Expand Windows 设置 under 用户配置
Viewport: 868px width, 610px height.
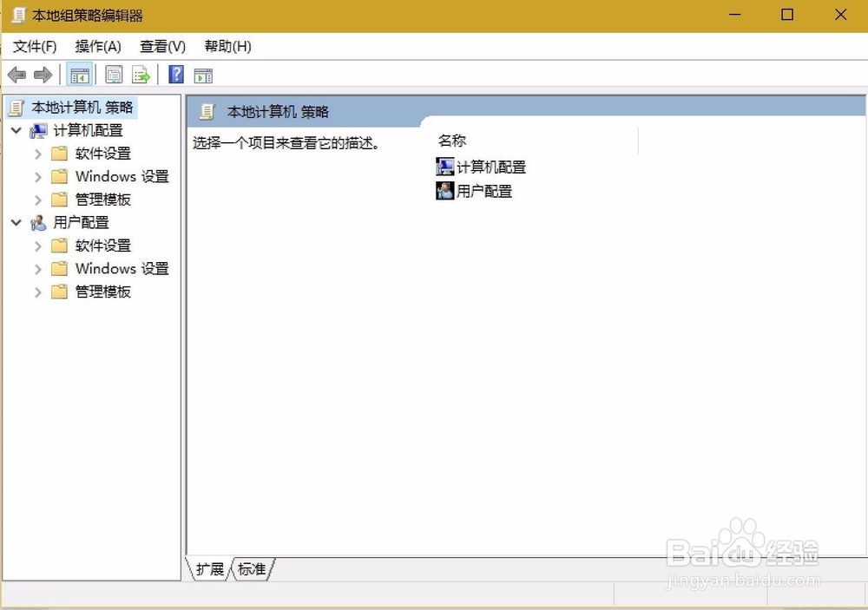coord(37,269)
